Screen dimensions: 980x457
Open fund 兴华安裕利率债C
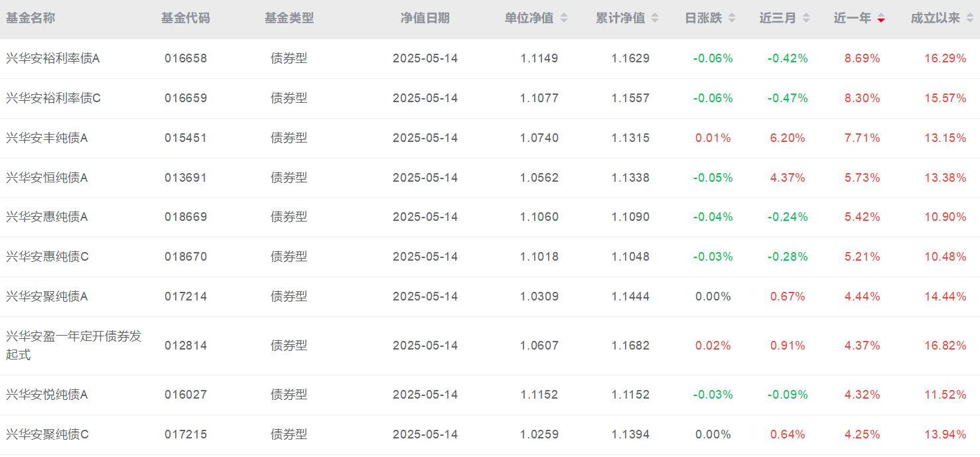pyautogui.click(x=53, y=98)
